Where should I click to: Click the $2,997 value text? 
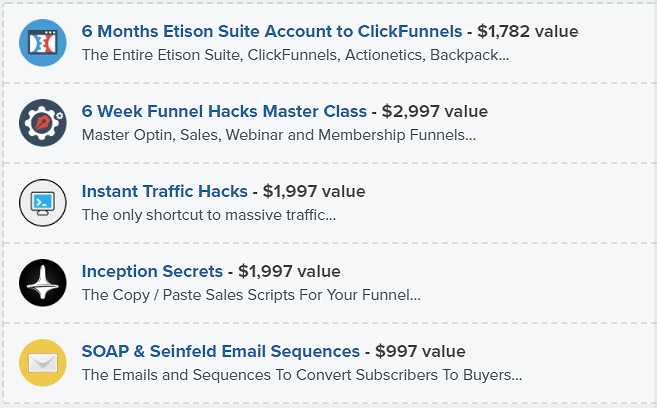click(435, 111)
